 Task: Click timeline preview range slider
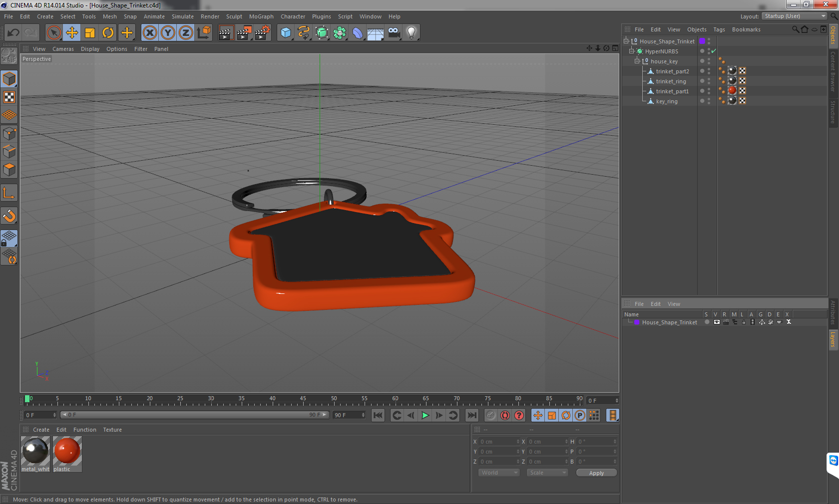pyautogui.click(x=195, y=415)
